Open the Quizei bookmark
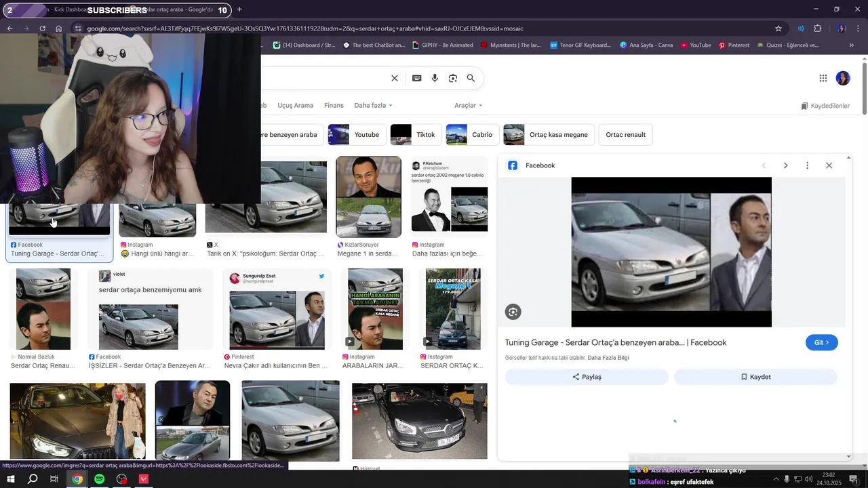This screenshot has height=488, width=868. pos(788,45)
